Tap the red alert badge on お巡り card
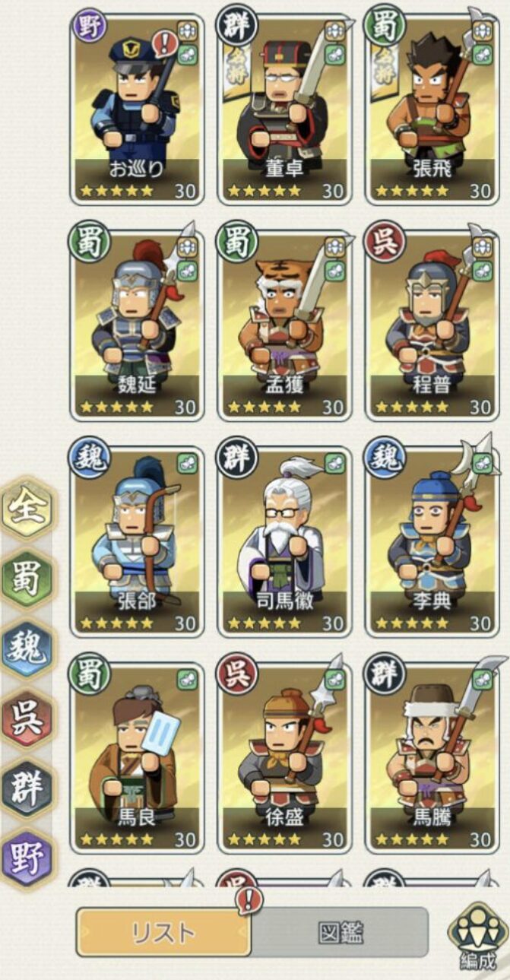The width and height of the screenshot is (510, 980). click(x=163, y=43)
